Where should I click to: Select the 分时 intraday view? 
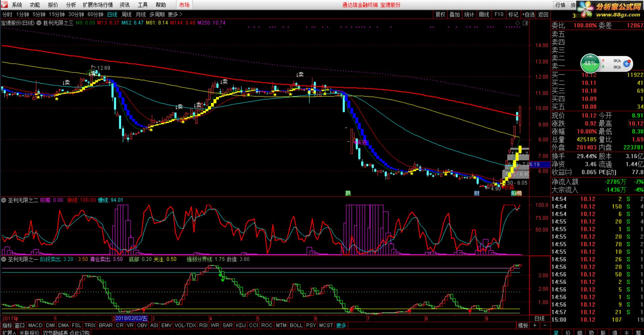coord(7,14)
